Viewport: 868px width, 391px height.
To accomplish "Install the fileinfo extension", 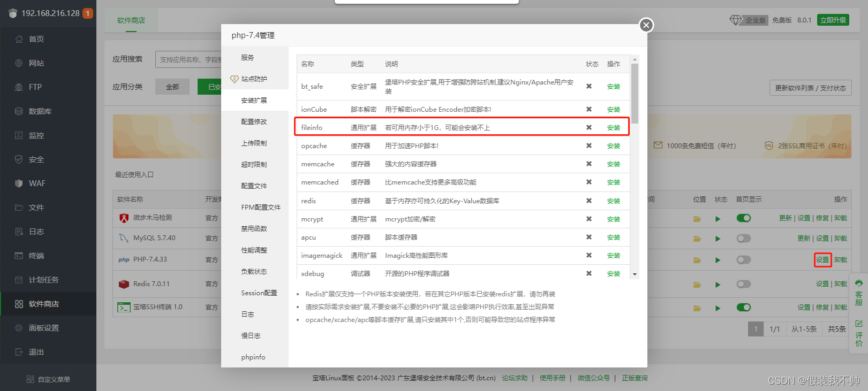I will pyautogui.click(x=613, y=128).
